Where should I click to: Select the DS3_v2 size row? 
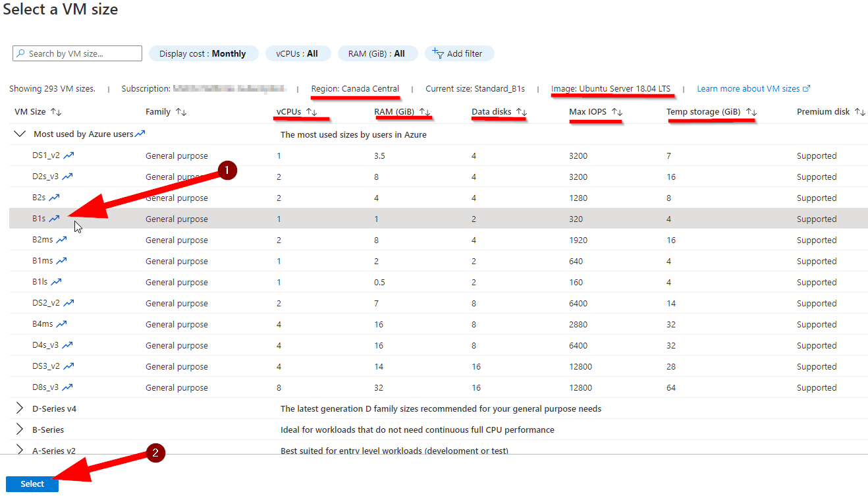[x=439, y=366]
